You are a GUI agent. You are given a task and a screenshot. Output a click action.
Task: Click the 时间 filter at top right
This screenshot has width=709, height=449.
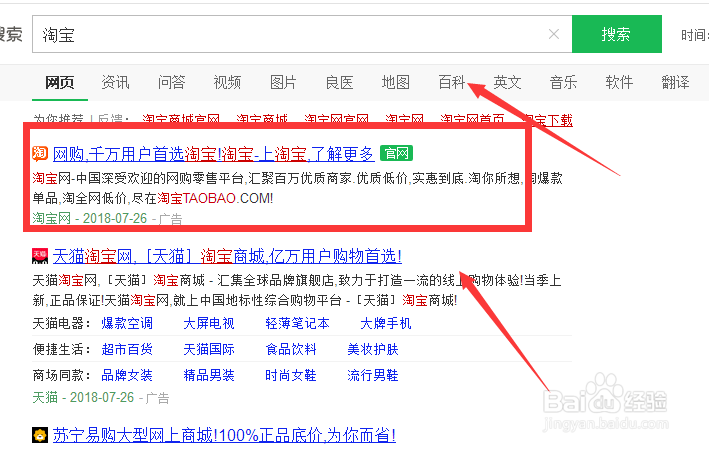pos(695,35)
